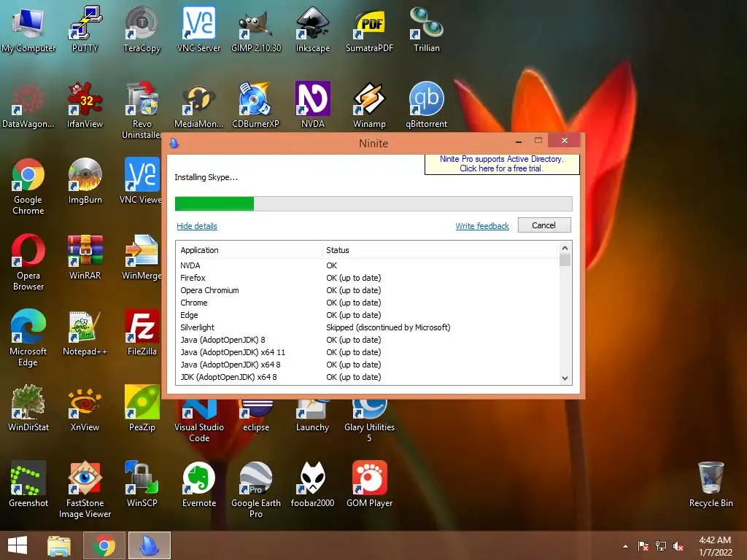Open the PuTTY desktop shortcut

[85, 29]
